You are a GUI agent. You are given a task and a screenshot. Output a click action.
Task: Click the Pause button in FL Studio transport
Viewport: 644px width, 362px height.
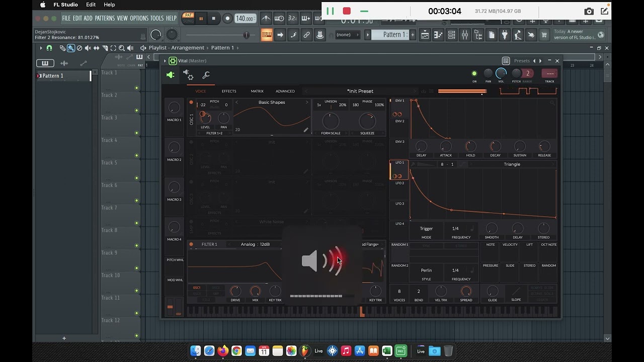click(x=201, y=19)
